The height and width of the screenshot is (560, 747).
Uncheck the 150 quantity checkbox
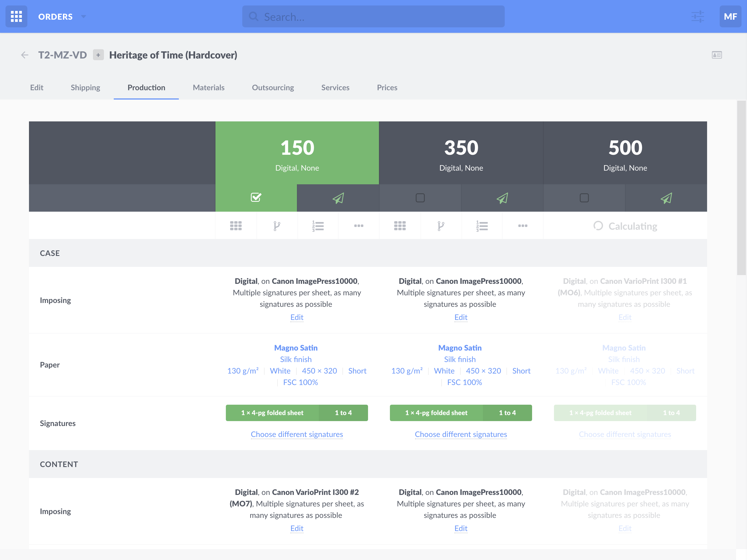256,197
